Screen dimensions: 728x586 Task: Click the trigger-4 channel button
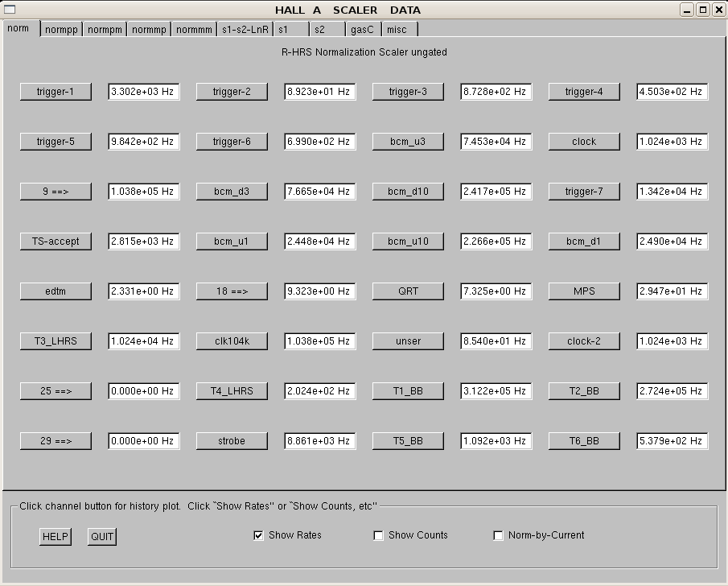pos(584,92)
